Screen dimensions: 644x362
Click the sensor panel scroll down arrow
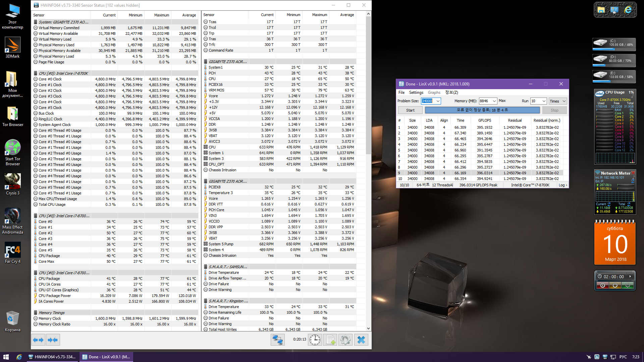[x=368, y=328]
